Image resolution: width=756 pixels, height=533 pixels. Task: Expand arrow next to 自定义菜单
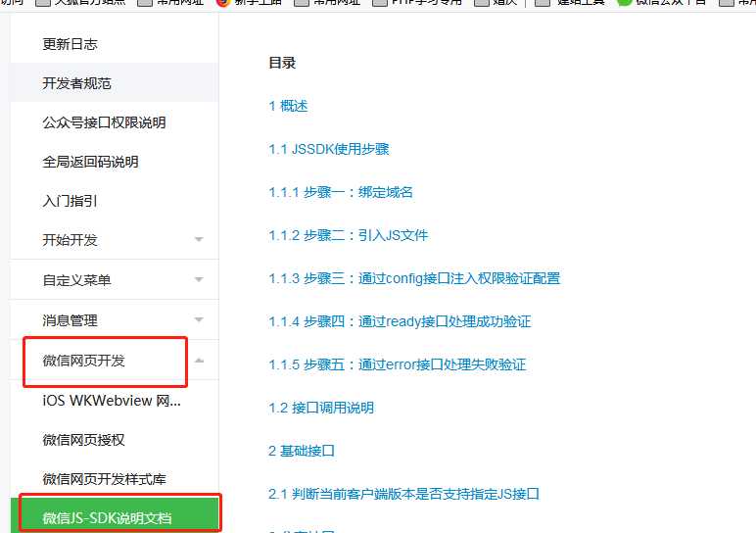pyautogui.click(x=199, y=279)
